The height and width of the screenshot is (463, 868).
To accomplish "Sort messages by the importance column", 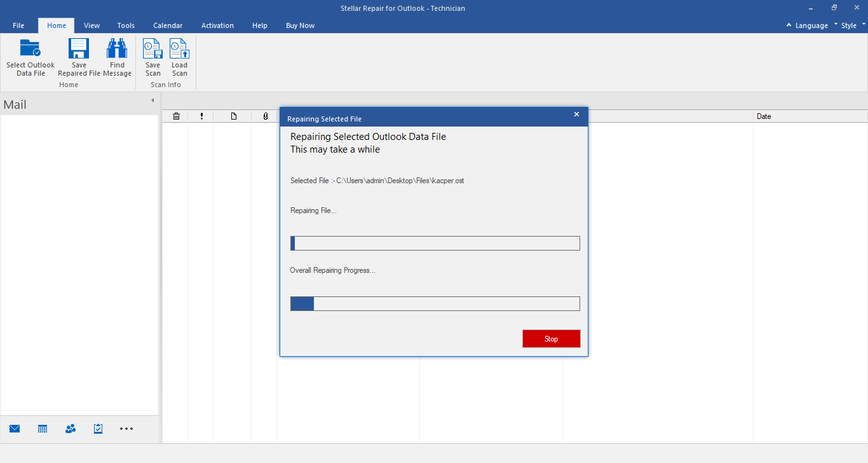I will [x=201, y=116].
